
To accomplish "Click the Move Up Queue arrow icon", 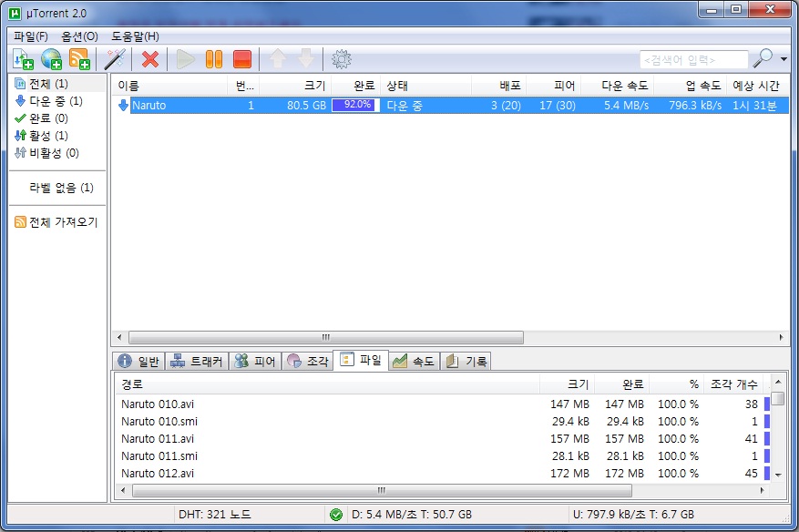I will pos(278,59).
